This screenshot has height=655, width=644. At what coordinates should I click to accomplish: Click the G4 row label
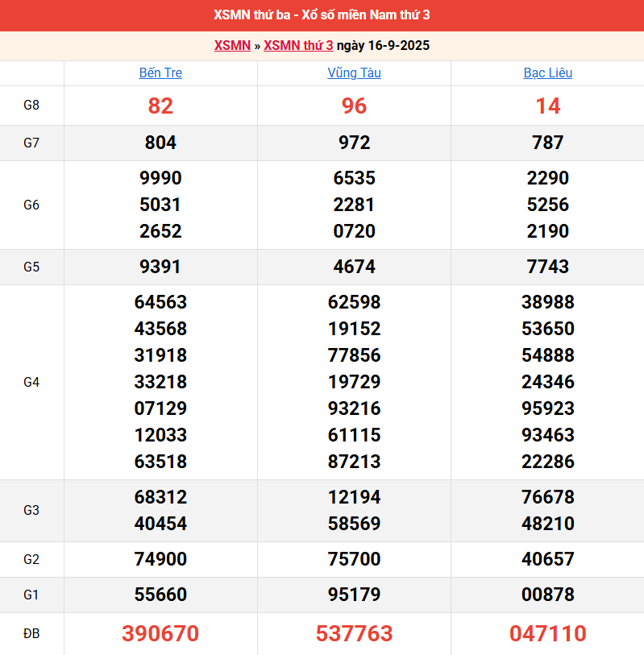31,382
